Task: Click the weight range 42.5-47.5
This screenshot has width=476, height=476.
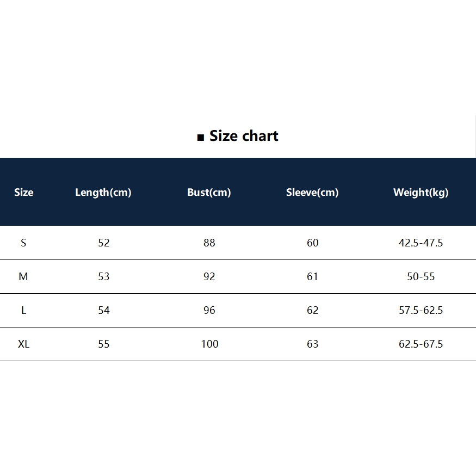Action: (x=421, y=243)
